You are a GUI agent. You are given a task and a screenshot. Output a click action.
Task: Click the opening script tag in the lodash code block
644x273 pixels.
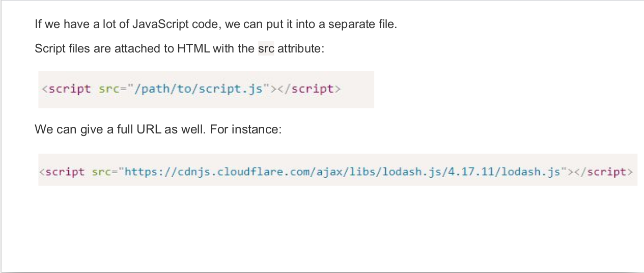click(x=62, y=172)
